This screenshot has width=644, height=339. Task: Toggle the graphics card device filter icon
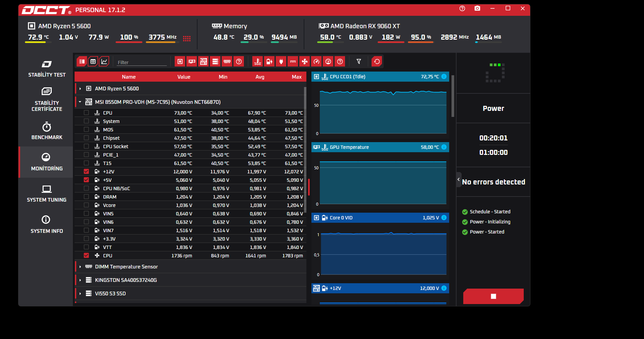pos(192,61)
